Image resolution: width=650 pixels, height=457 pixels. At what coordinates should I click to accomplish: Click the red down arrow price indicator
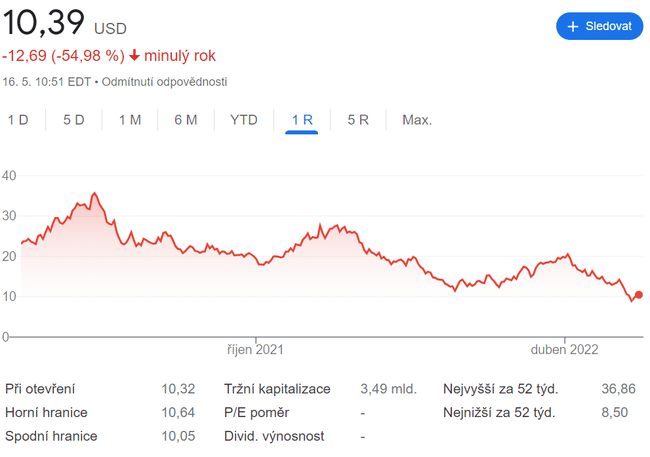click(134, 56)
